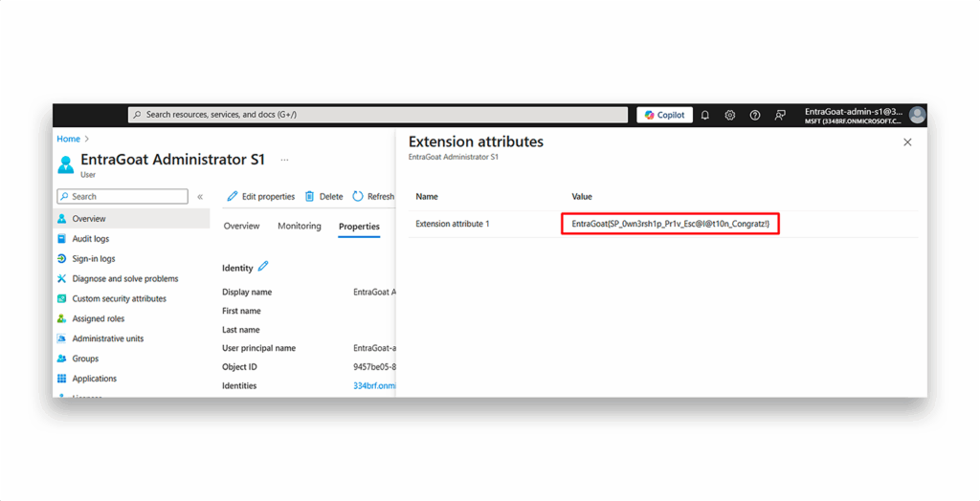Screen dimensions: 980x501
Task: Click the Custom security attributes icon
Action: (x=62, y=298)
